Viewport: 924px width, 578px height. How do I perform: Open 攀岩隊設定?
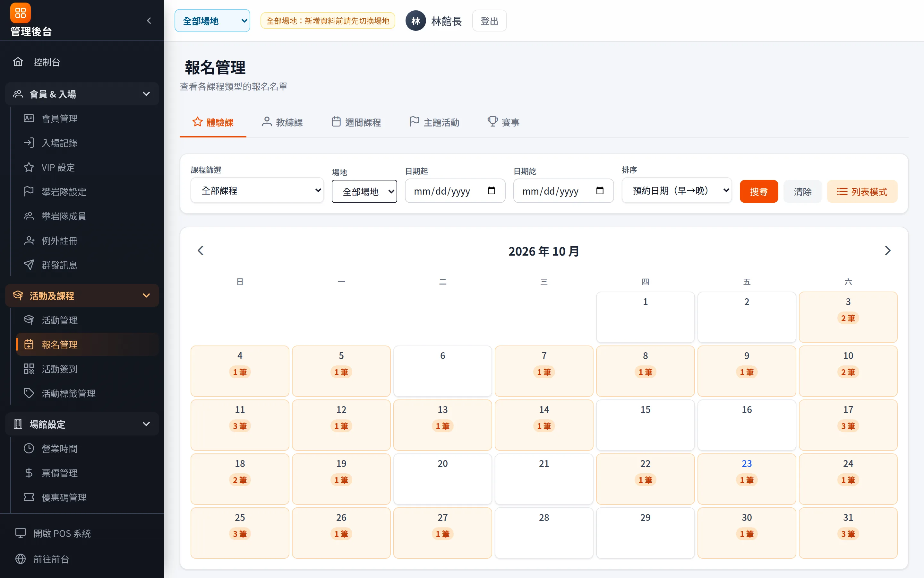pos(88,191)
